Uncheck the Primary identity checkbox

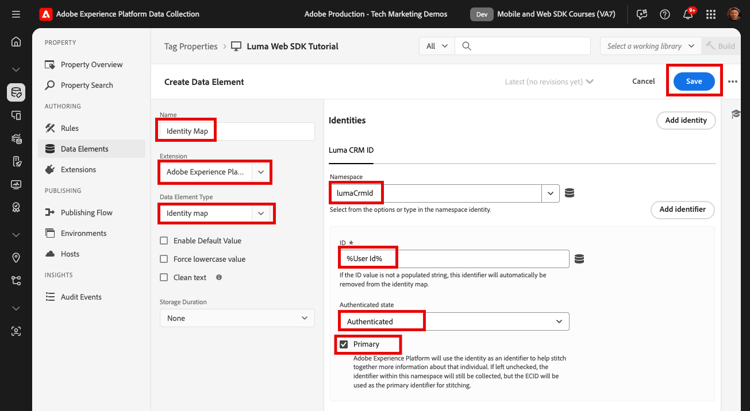[x=344, y=344]
